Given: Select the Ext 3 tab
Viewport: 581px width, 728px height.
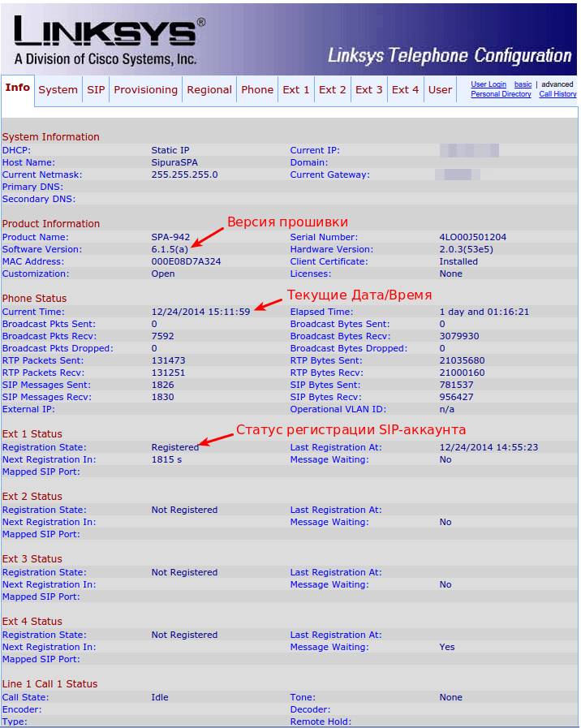Looking at the screenshot, I should (x=369, y=90).
